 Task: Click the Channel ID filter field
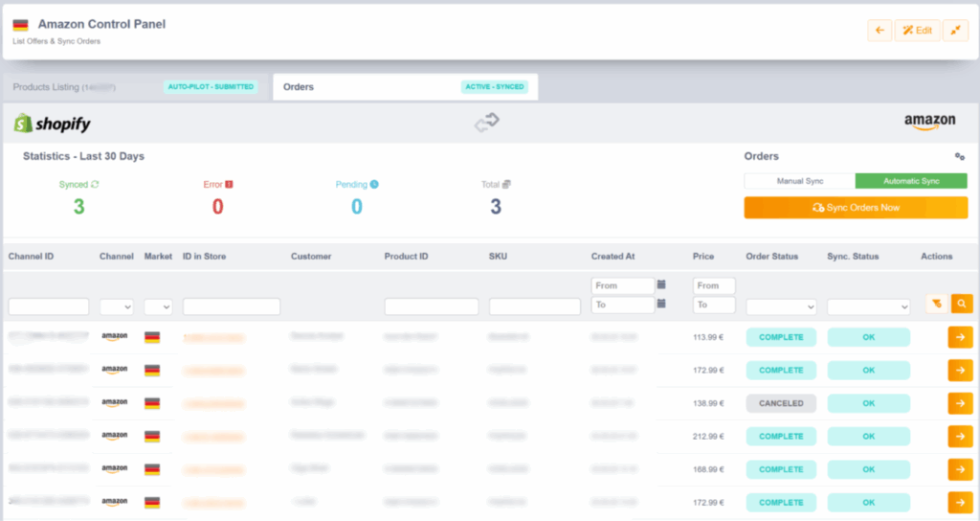tap(49, 306)
